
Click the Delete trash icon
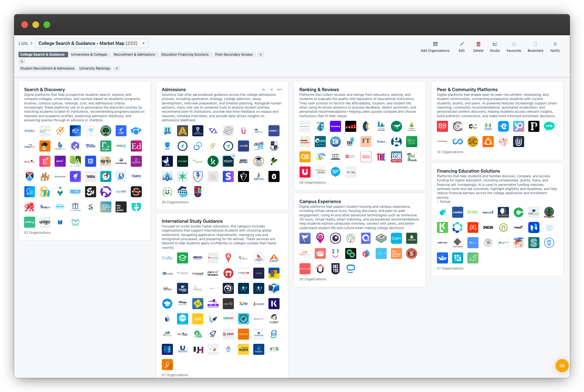[x=478, y=44]
